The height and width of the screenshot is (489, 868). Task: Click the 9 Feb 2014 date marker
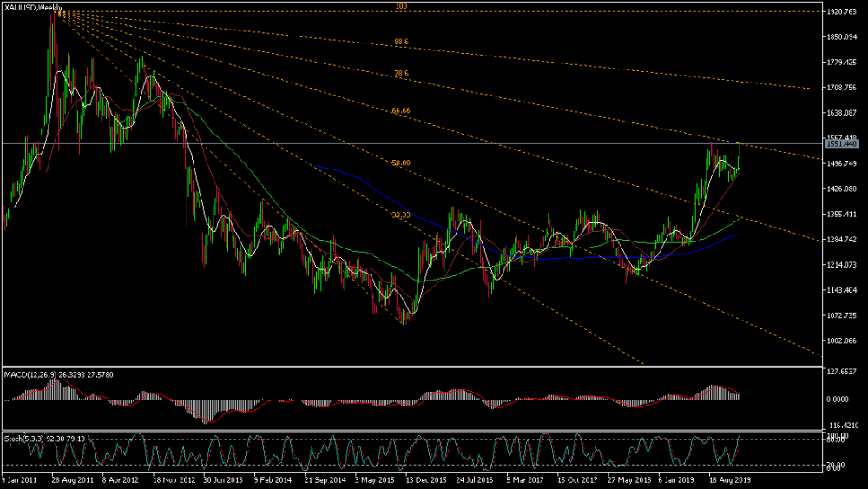(273, 480)
